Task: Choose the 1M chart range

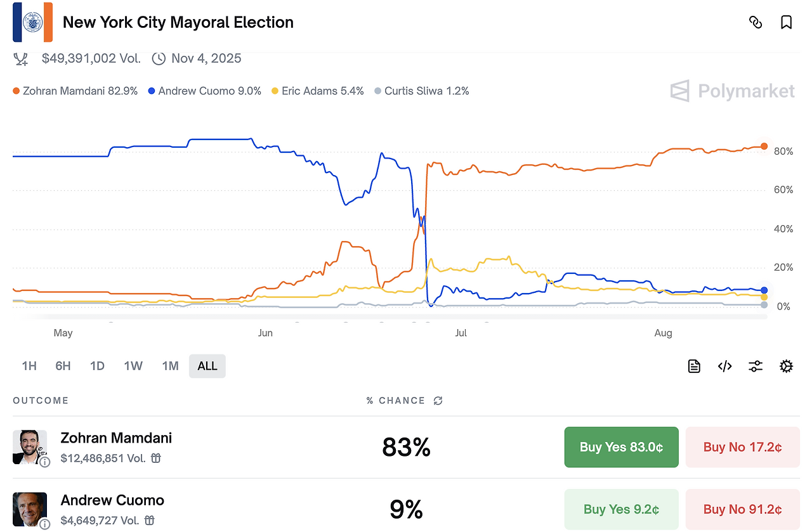Action: point(170,366)
